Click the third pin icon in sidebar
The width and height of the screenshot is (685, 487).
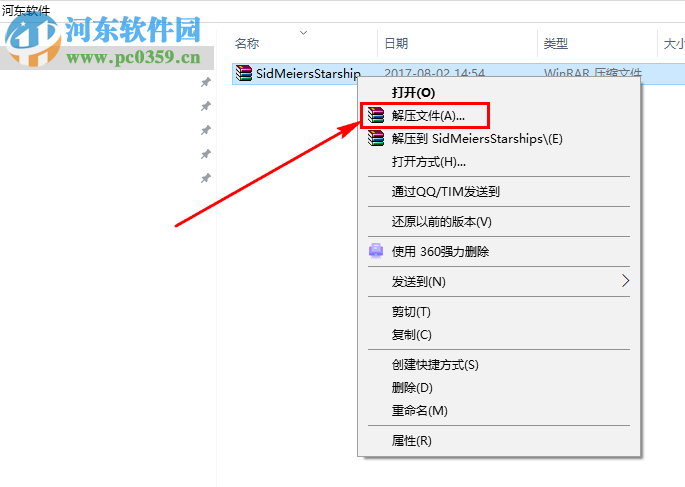coord(205,130)
